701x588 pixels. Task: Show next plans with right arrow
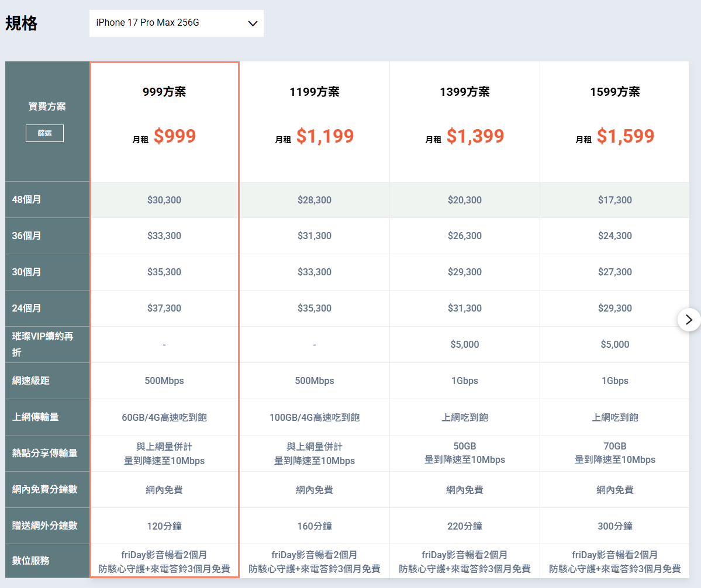689,320
